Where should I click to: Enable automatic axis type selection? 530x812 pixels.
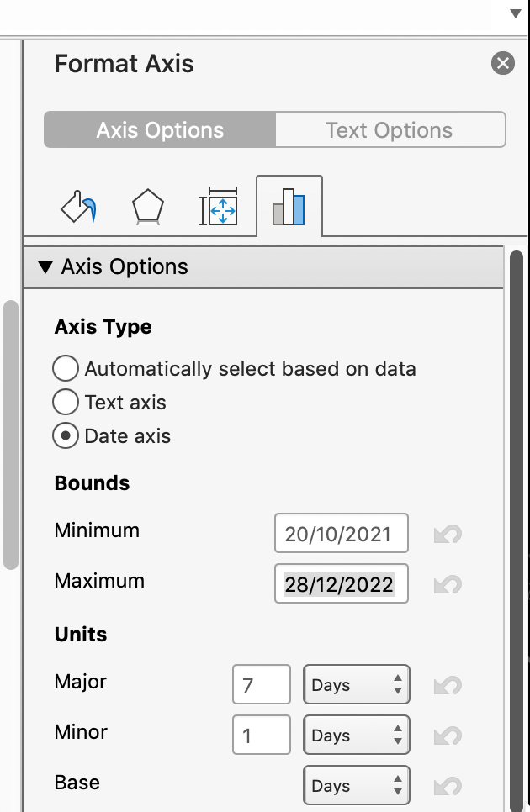(65, 368)
